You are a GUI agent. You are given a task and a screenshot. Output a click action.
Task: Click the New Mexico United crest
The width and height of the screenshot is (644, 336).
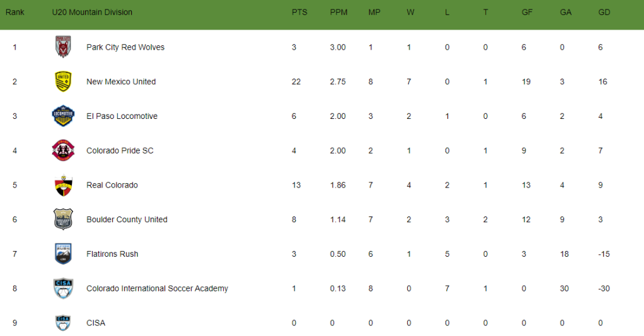tap(63, 81)
